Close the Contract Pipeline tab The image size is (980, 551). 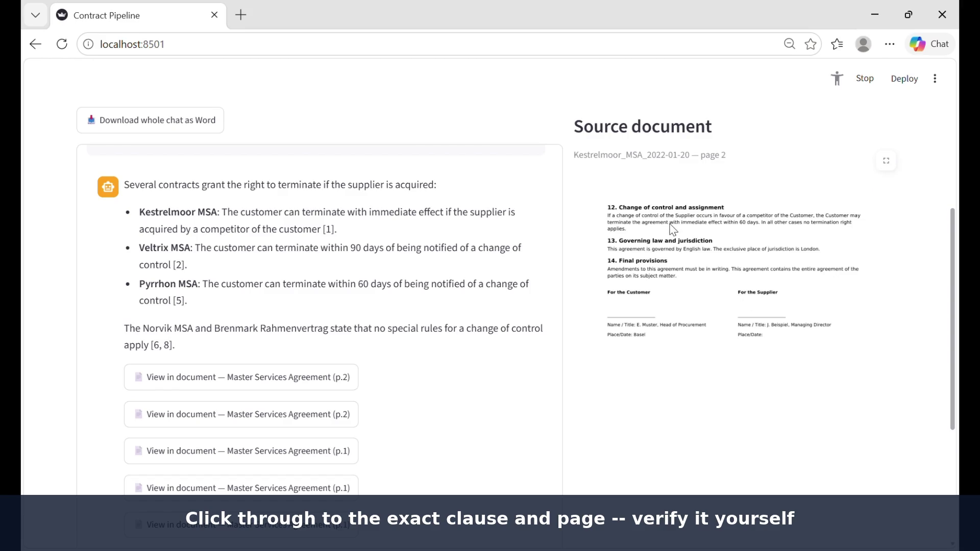coord(214,15)
